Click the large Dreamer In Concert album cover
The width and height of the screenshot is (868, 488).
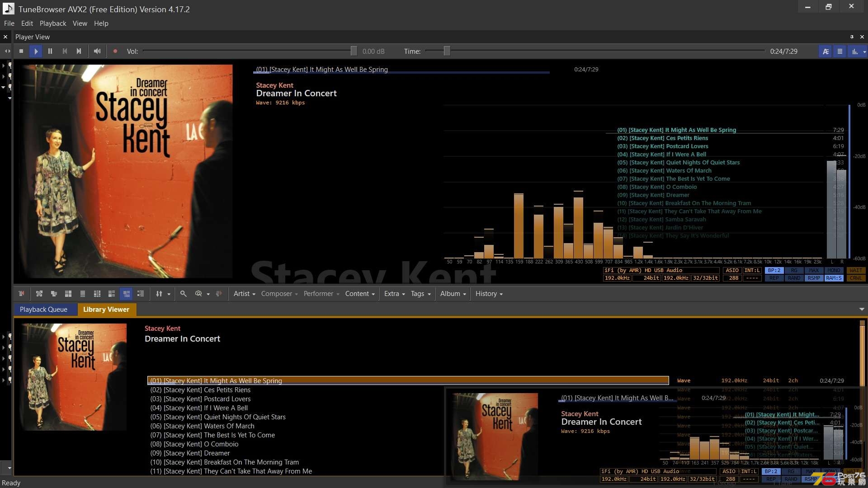click(126, 171)
